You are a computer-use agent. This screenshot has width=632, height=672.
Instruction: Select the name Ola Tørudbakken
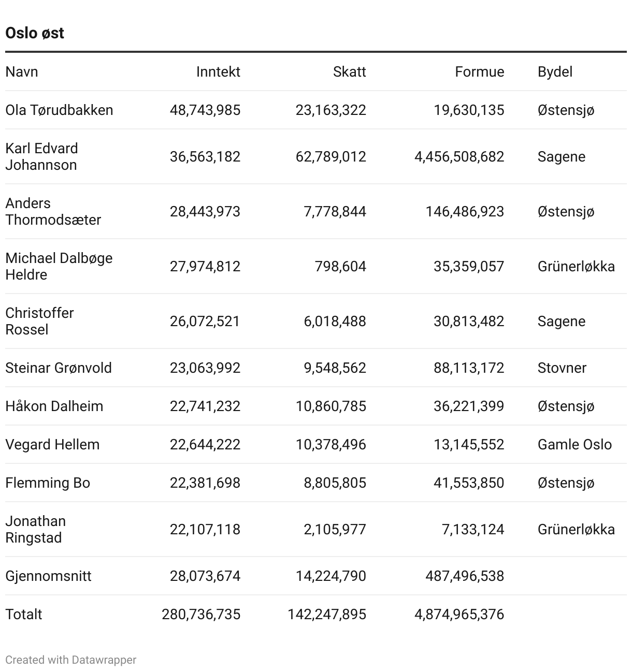(59, 110)
